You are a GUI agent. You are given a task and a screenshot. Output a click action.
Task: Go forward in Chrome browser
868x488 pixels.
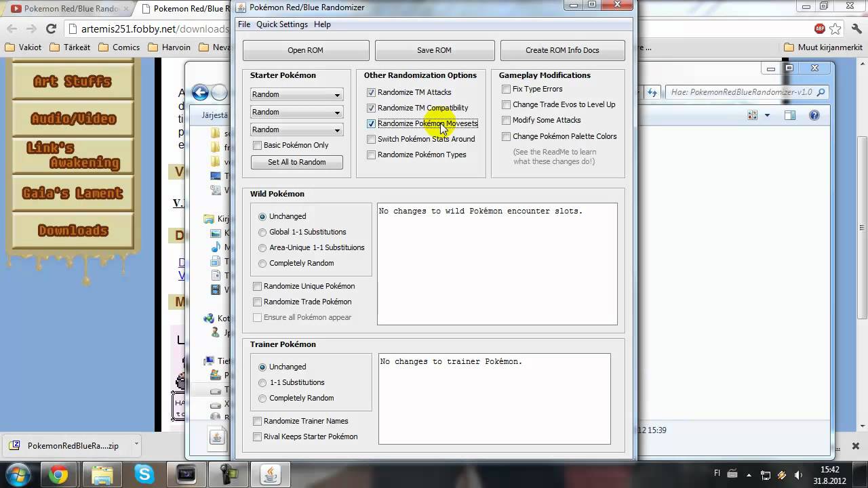point(31,28)
